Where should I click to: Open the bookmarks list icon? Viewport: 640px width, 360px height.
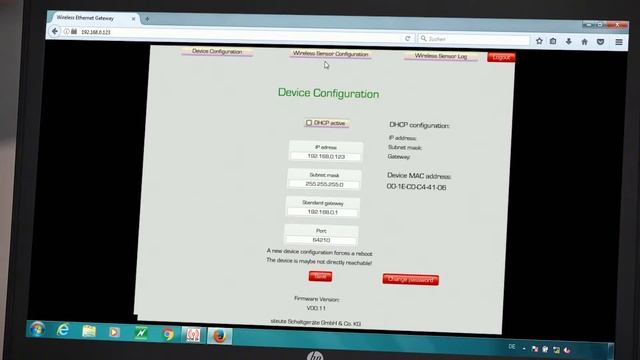pos(553,41)
